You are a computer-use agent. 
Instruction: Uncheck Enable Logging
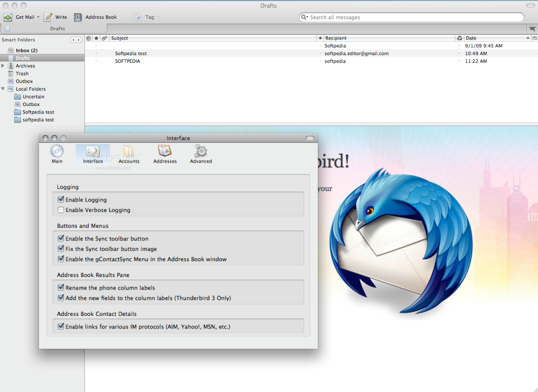pos(61,199)
